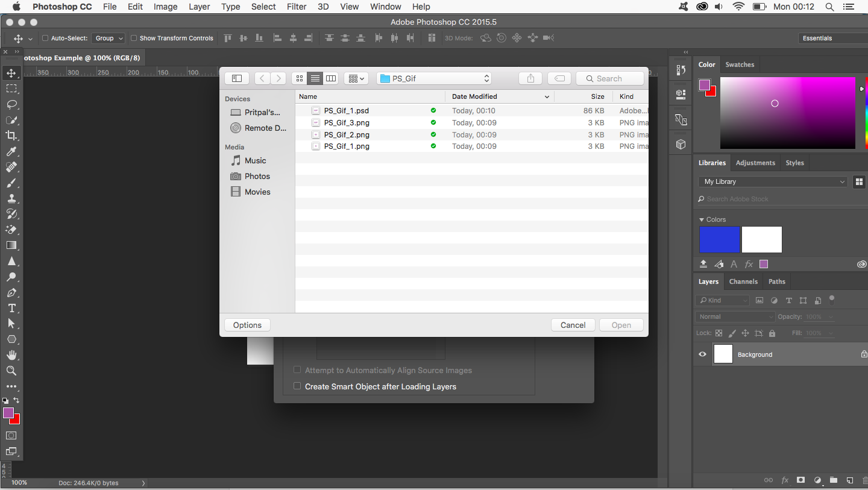868x490 pixels.
Task: Delete layer trash icon
Action: tap(864, 480)
